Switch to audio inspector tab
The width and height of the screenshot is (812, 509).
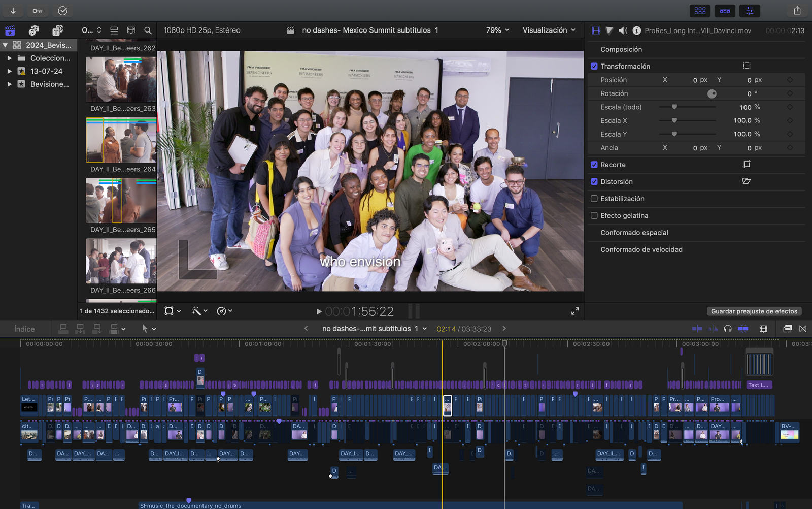(x=623, y=30)
